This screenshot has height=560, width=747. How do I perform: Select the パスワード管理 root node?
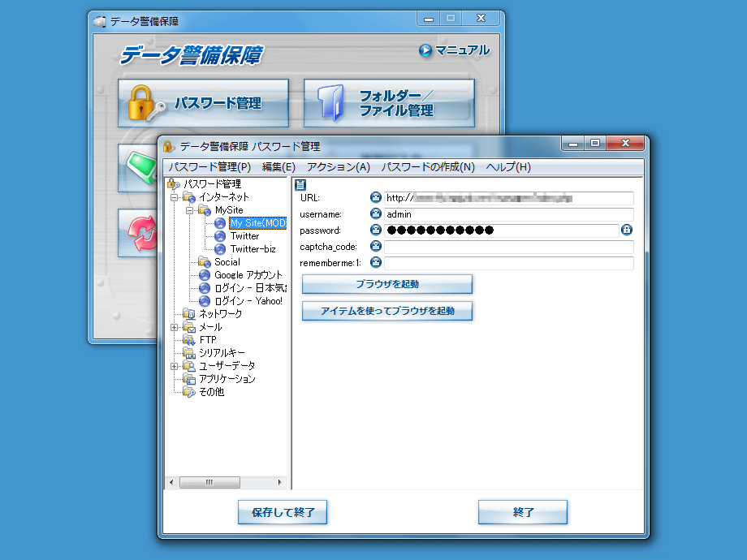[213, 183]
